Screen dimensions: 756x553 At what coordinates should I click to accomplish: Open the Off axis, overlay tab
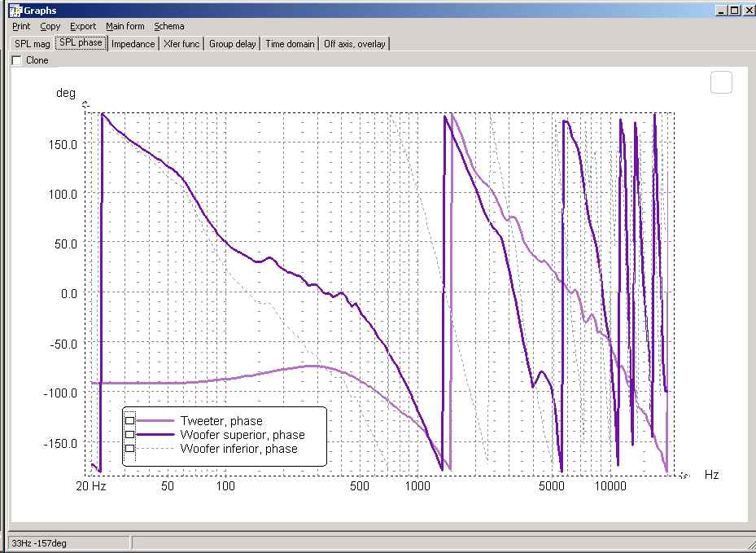pyautogui.click(x=354, y=44)
